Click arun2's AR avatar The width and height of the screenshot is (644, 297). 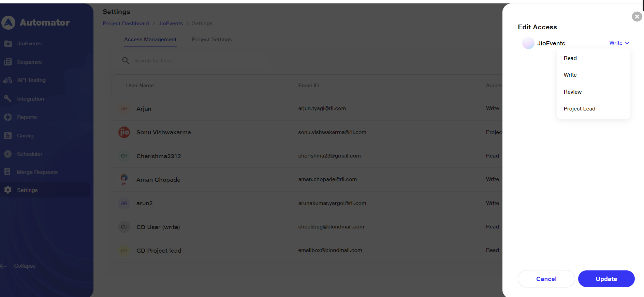[x=124, y=203]
